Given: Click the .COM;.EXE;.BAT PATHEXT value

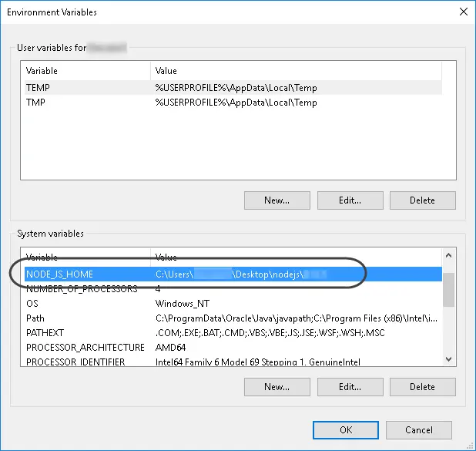Looking at the screenshot, I should pyautogui.click(x=270, y=333).
